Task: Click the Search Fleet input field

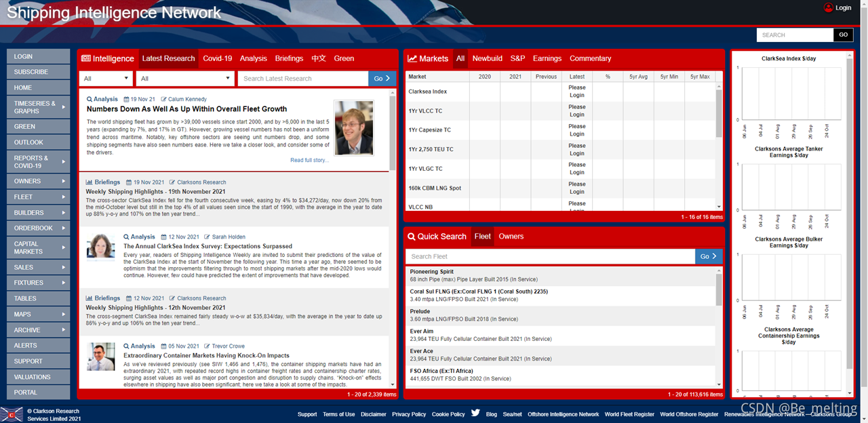Action: pos(550,256)
